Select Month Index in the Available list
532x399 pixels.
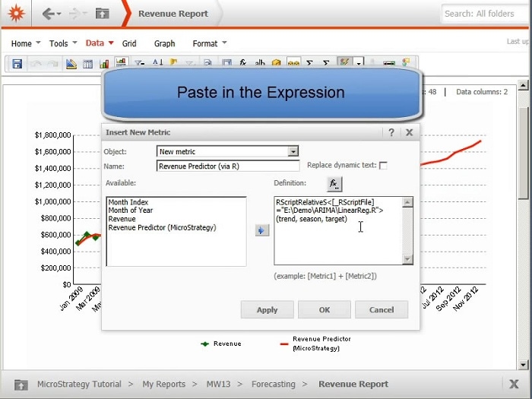point(128,203)
